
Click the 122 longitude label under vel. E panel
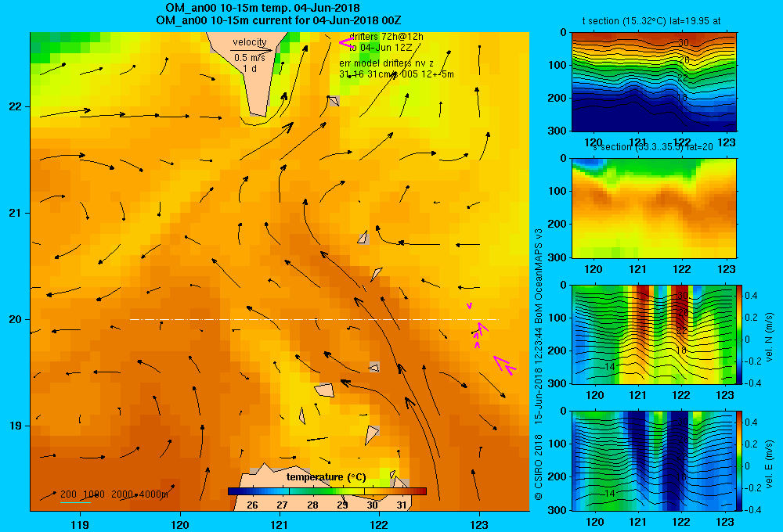coord(681,522)
